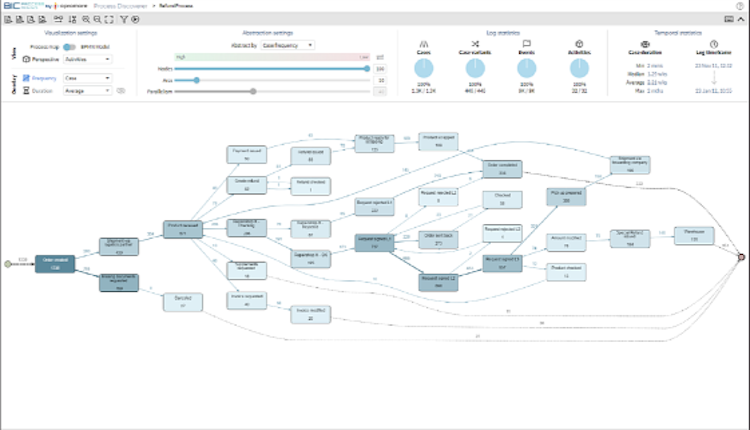Image resolution: width=750 pixels, height=430 pixels.
Task: Open the Frequency Case dropdown
Action: pyautogui.click(x=88, y=78)
